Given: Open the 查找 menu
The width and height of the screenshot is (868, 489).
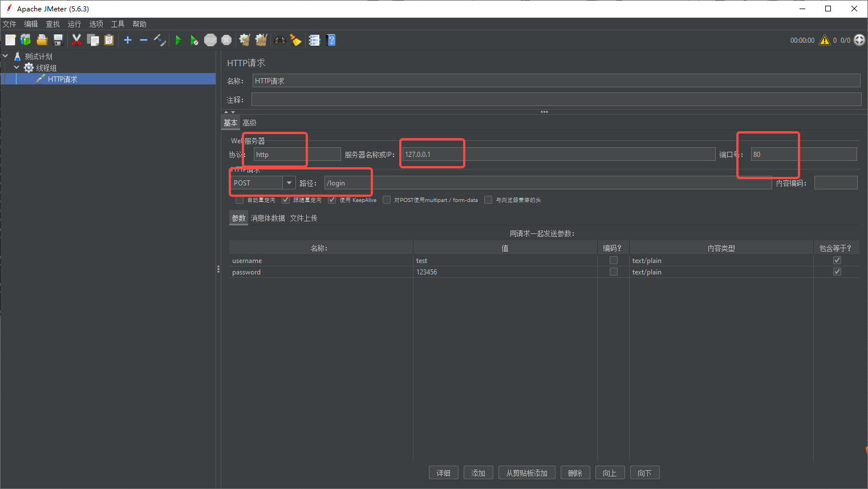Looking at the screenshot, I should point(52,24).
